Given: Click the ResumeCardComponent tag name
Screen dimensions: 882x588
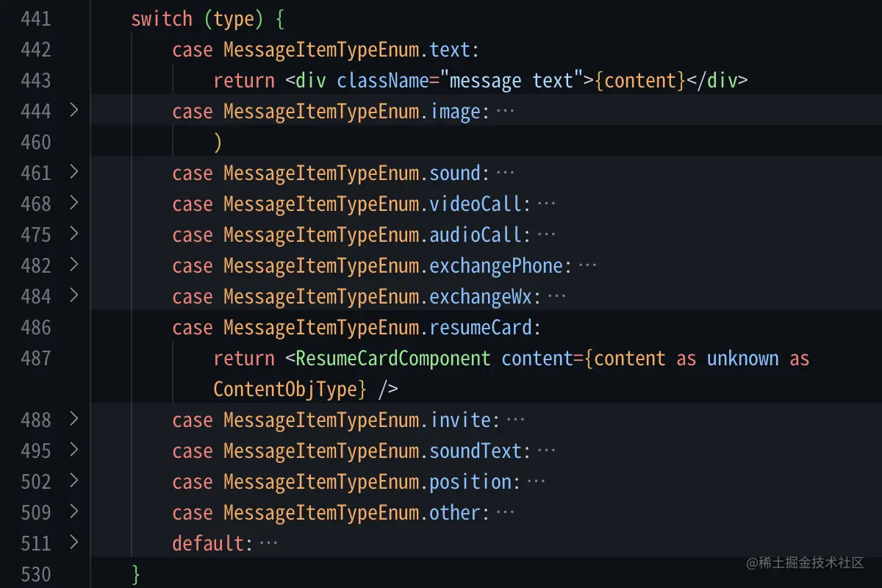Looking at the screenshot, I should pyautogui.click(x=392, y=359).
